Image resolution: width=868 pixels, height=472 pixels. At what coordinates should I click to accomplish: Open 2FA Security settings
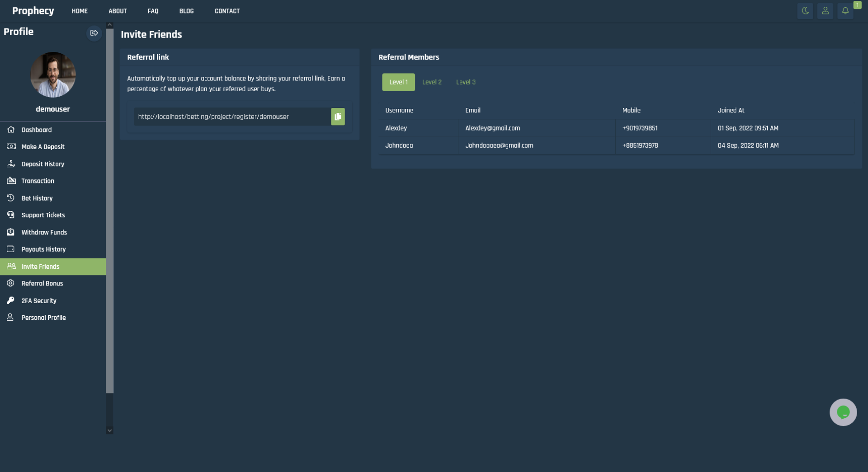(x=39, y=301)
